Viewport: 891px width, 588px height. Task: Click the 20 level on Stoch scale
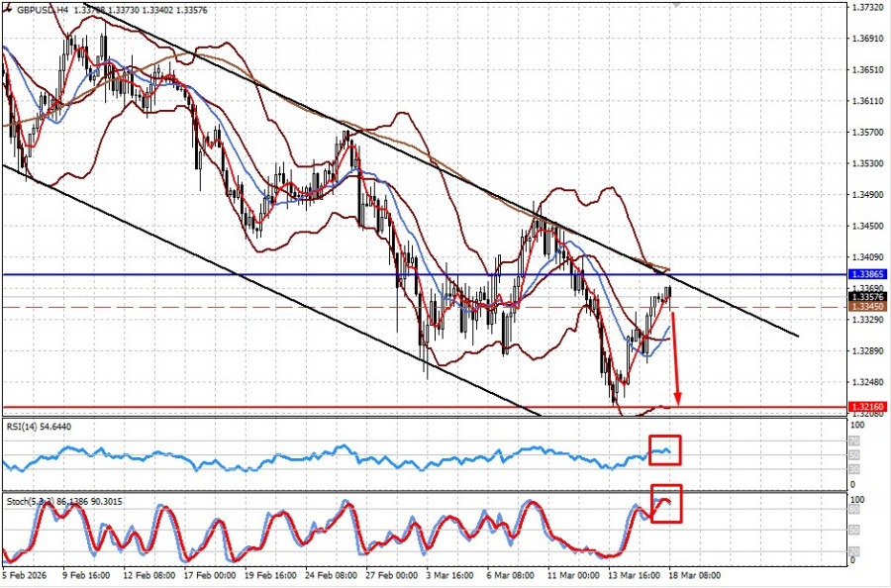854,551
